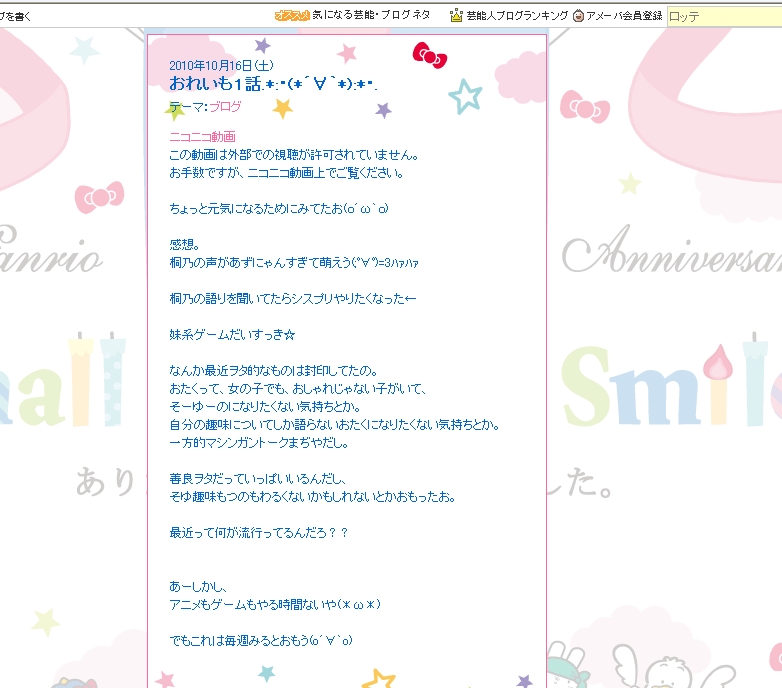Click the line アニメもゲームもやる時間ないや
The width and height of the screenshot is (782, 688).
(275, 604)
